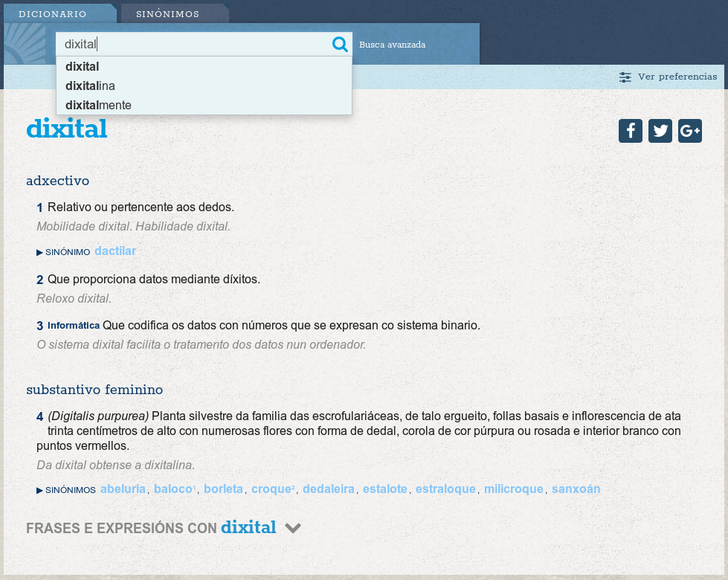This screenshot has height=580, width=728.
Task: Follow the synonym link dactilar
Action: coord(115,251)
